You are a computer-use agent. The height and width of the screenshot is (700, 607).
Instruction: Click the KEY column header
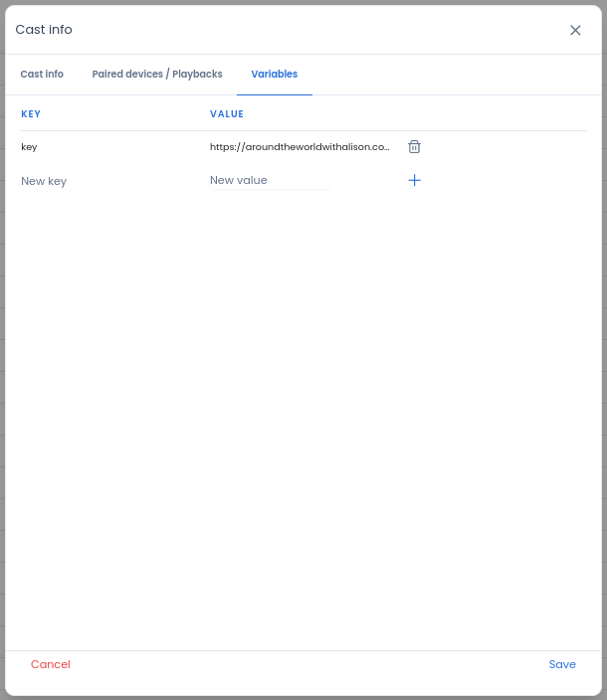(x=31, y=113)
